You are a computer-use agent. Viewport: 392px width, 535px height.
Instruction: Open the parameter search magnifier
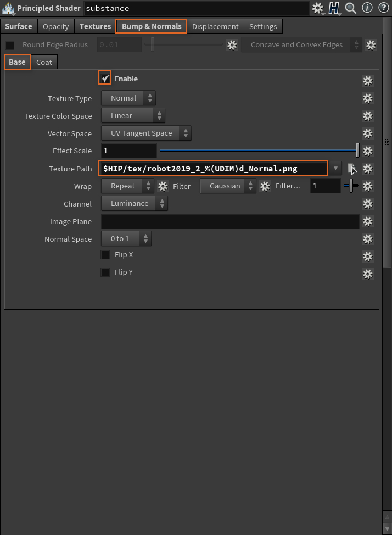[x=350, y=8]
